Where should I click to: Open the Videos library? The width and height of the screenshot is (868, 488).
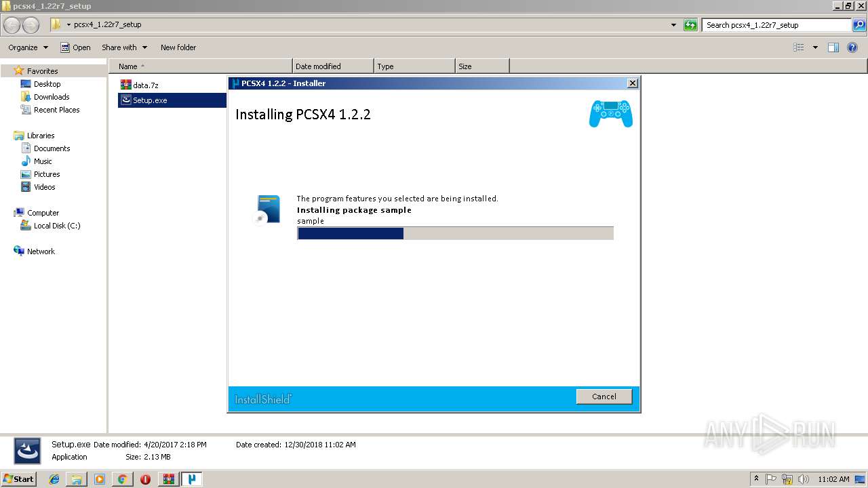coord(44,187)
